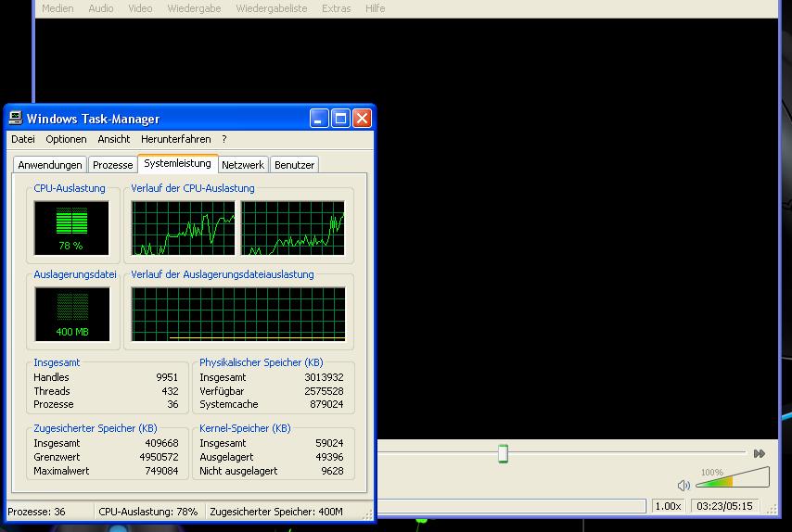This screenshot has height=532, width=792.
Task: Click the Auslagerungsdatei 400 MB gauge
Action: [x=72, y=314]
